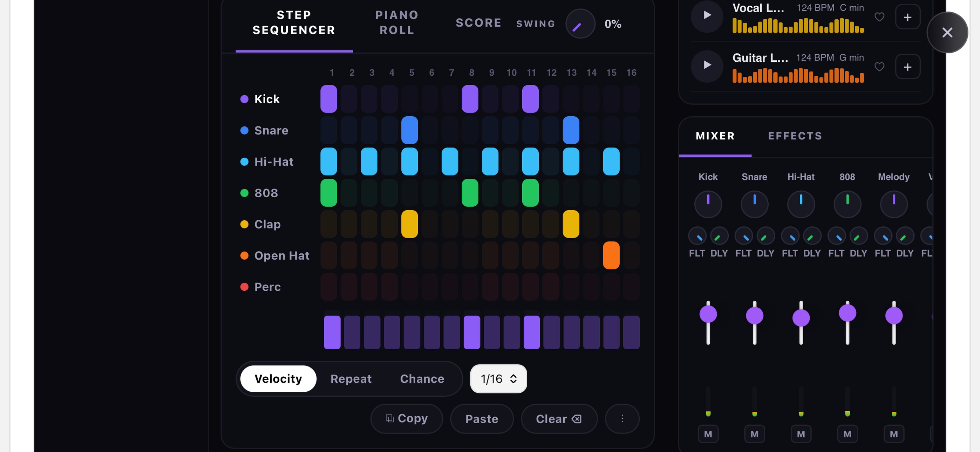Click the Snare FLT filter knob
This screenshot has width=980, height=452.
[744, 236]
